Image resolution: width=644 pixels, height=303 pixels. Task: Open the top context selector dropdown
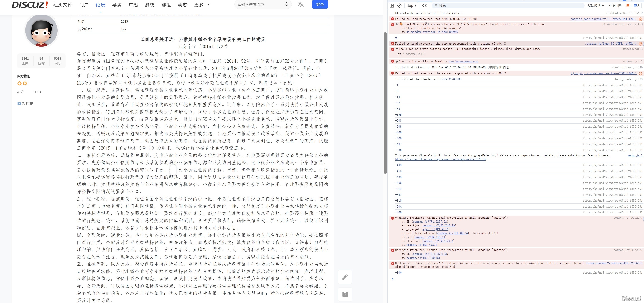(412, 6)
